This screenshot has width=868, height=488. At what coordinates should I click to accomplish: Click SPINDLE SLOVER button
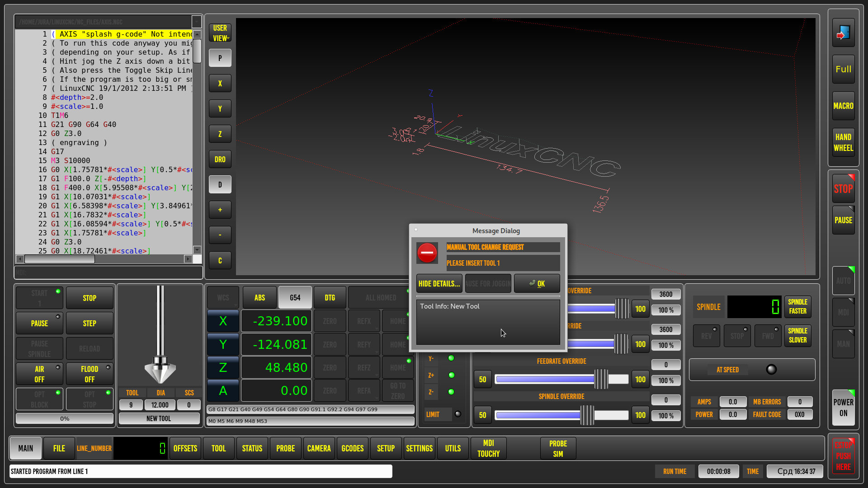797,336
